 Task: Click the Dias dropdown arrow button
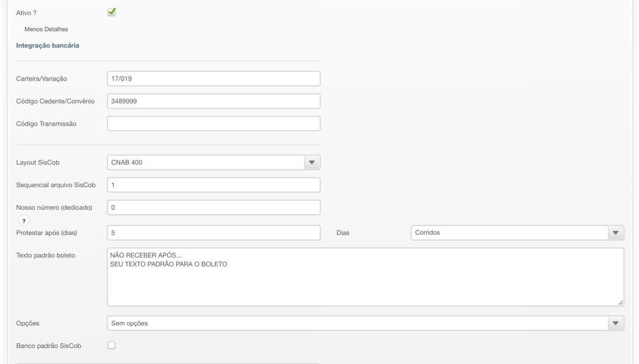click(615, 233)
